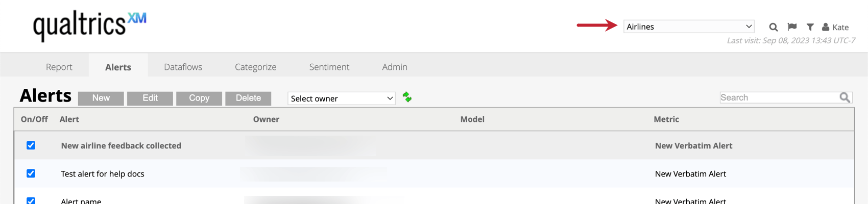Toggle off 'Test alert for help docs'
This screenshot has height=204, width=868.
pyautogui.click(x=31, y=173)
